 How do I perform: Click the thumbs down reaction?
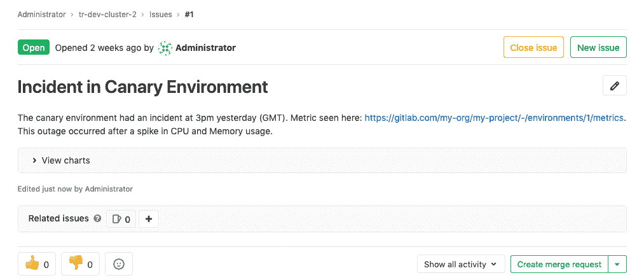pos(81,264)
